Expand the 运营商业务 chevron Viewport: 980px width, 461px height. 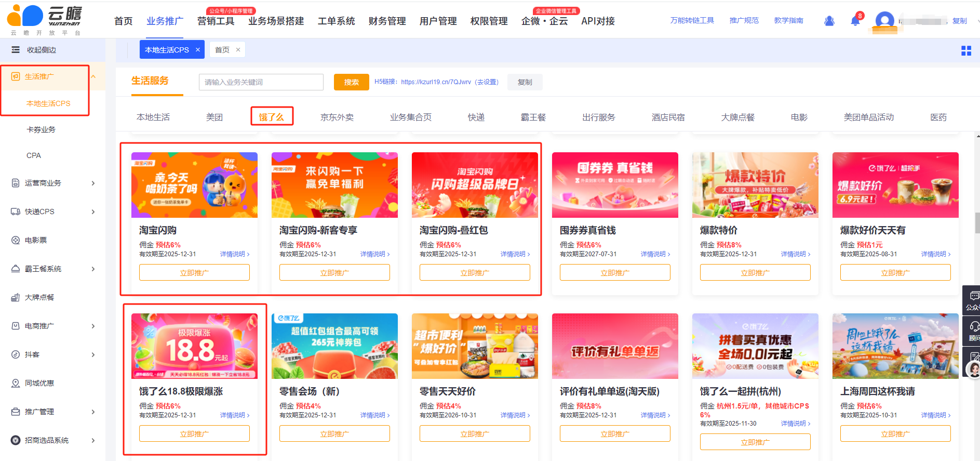[x=93, y=183]
